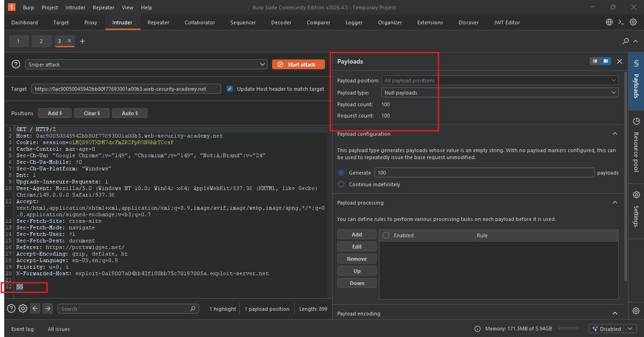Screen dimensions: 644x337
Task: Click Remove in Payload processing
Action: coord(357,259)
